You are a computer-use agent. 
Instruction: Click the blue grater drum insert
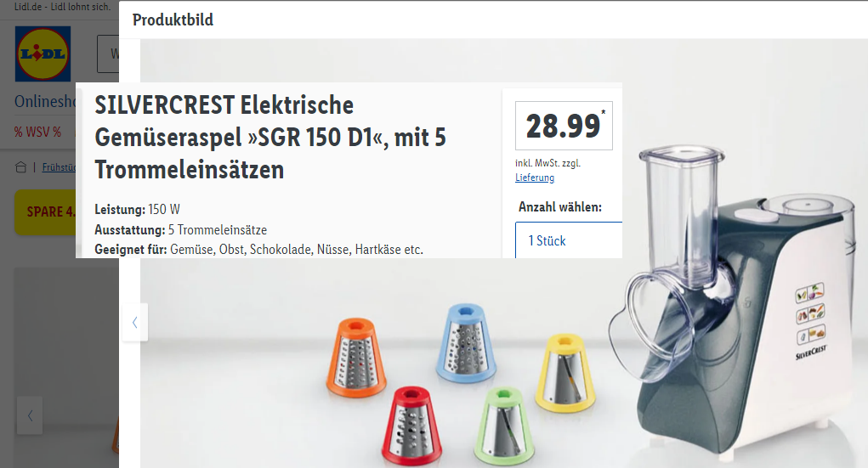point(466,342)
